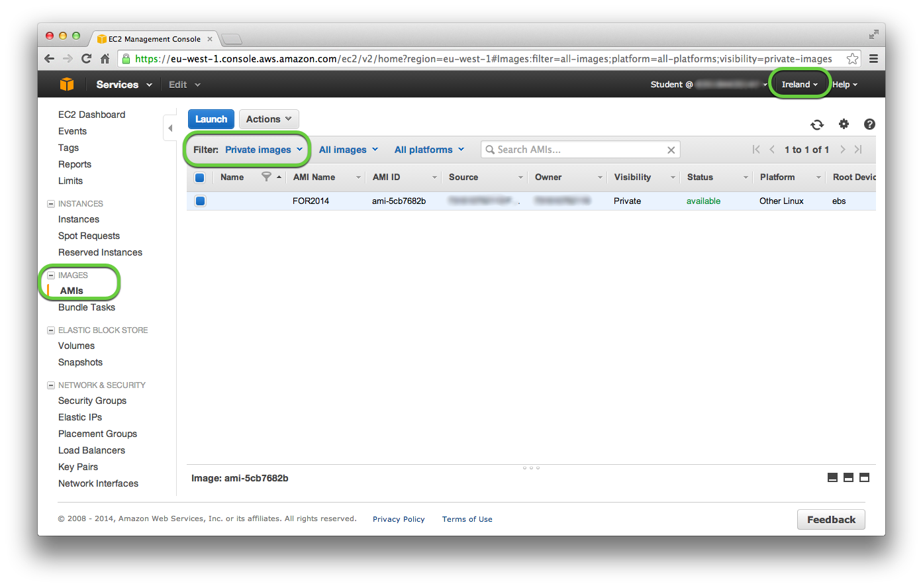923x588 pixels.
Task: Open Instances in the sidebar
Action: coord(79,219)
